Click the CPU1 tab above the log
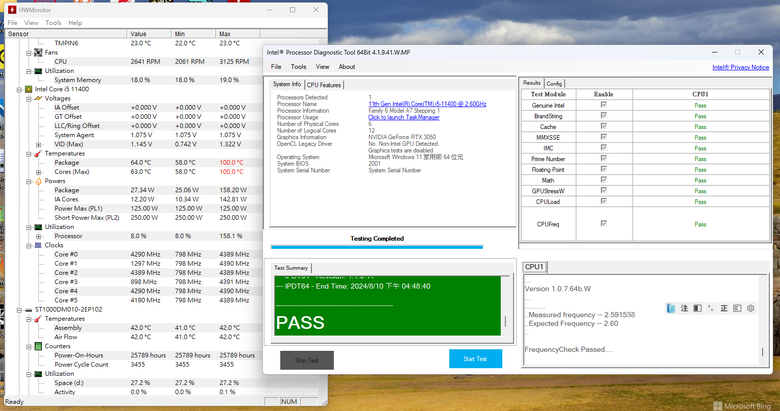This screenshot has height=411, width=780. [x=534, y=267]
